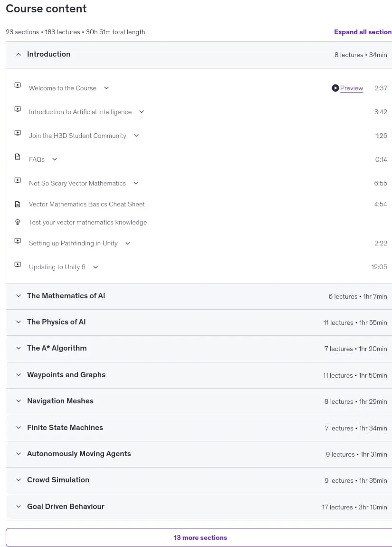Click video icon for Welcome to the Course

click(18, 85)
